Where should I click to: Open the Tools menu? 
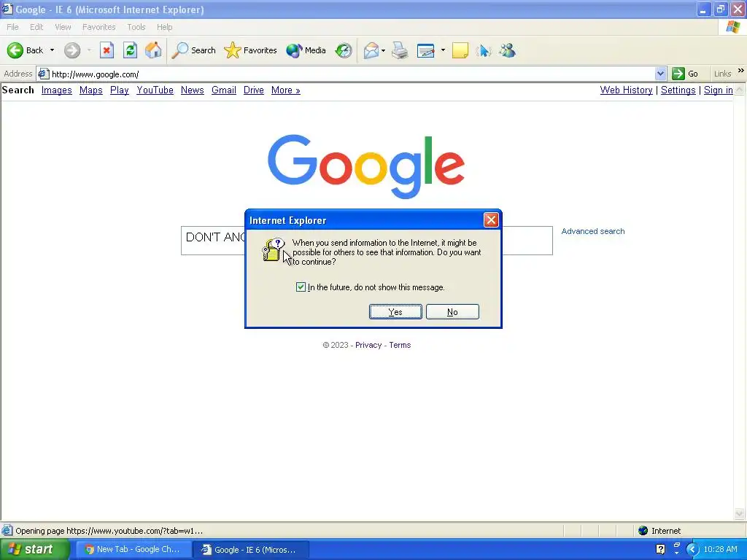[x=136, y=27]
